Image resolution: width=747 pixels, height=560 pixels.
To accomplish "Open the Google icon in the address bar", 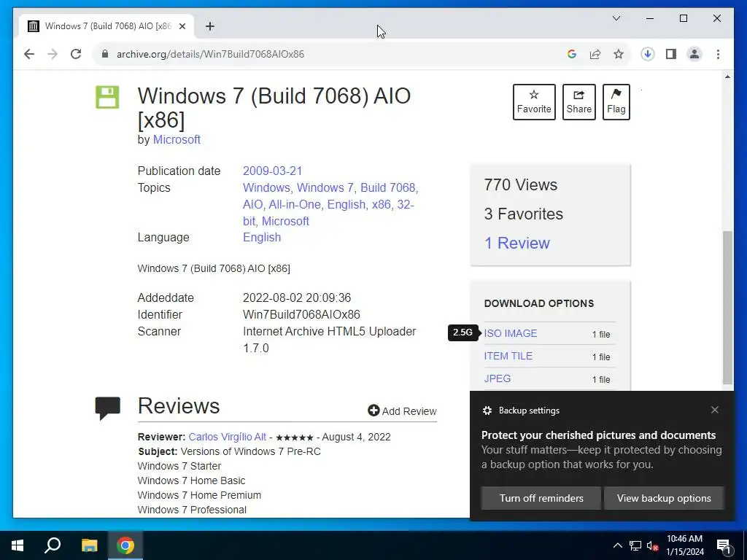I will [x=572, y=54].
